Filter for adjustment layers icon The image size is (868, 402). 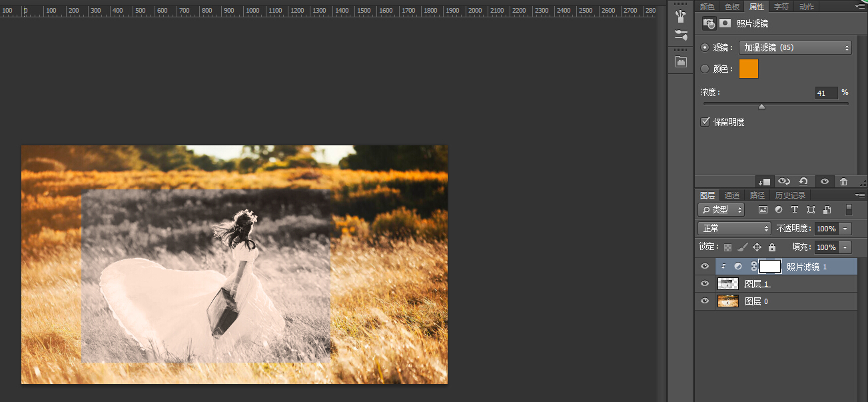coord(779,210)
